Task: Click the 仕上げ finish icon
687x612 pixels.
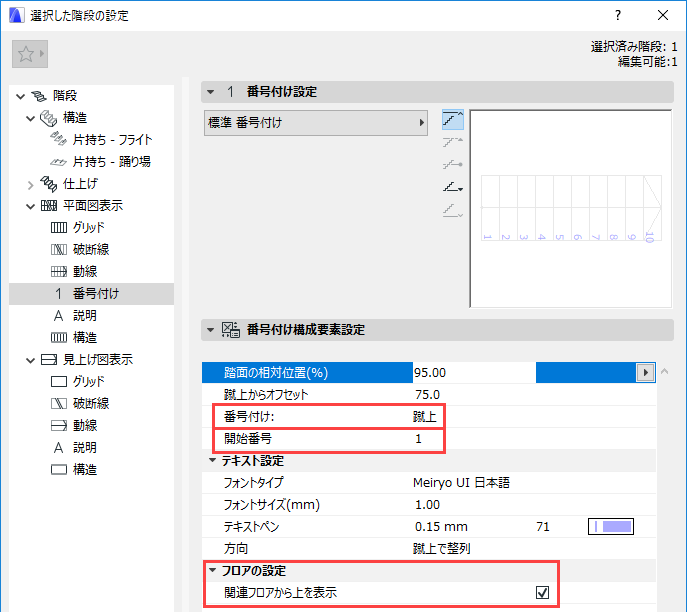Action: (49, 184)
